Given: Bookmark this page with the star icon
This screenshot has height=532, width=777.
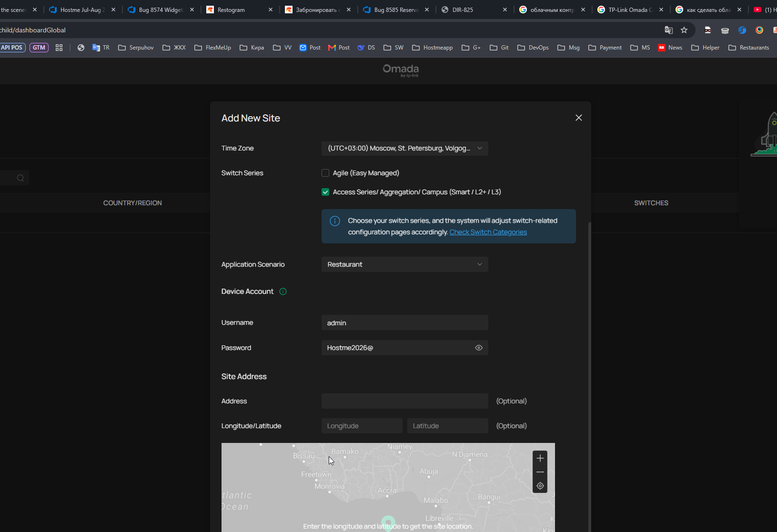Looking at the screenshot, I should [x=684, y=30].
